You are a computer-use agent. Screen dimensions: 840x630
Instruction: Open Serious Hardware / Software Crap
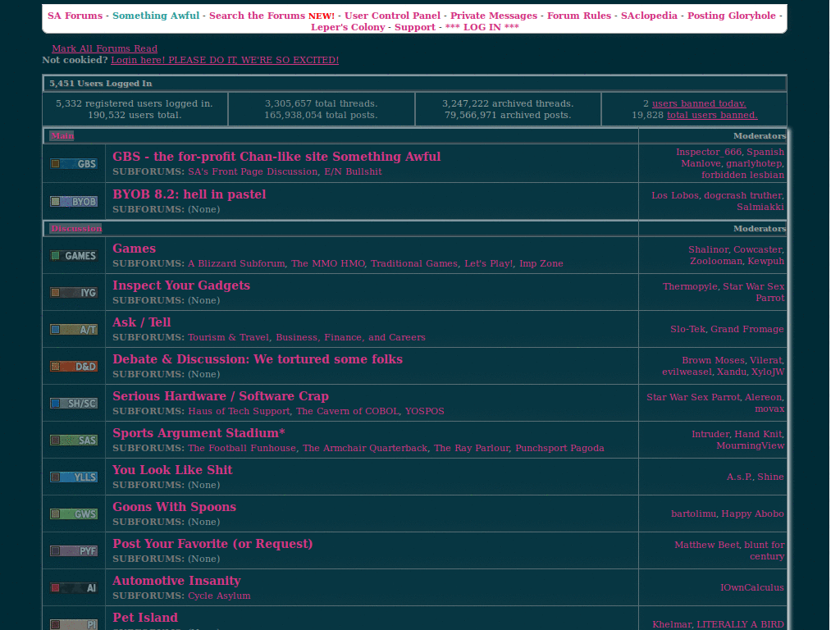pos(221,396)
